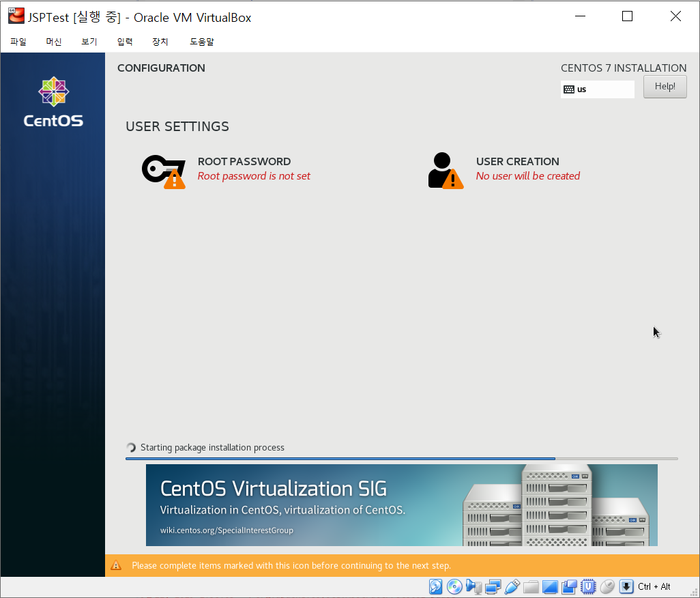Image resolution: width=700 pixels, height=598 pixels.
Task: Select the User Creation person icon
Action: (x=446, y=171)
